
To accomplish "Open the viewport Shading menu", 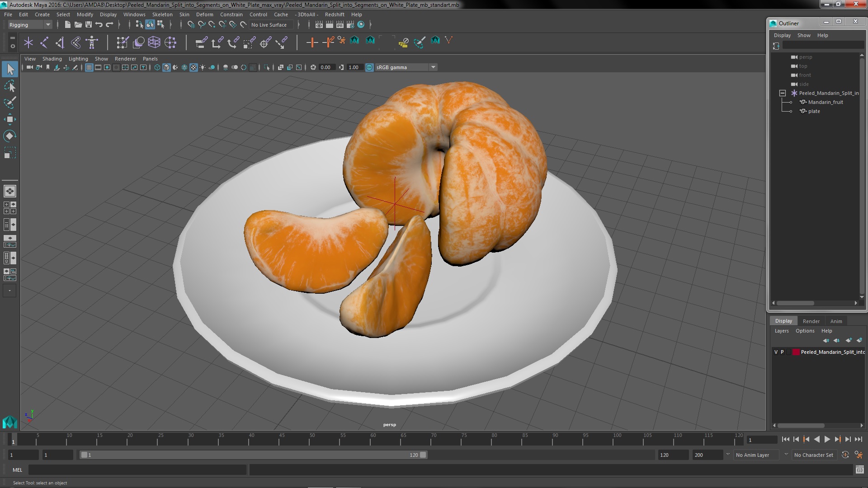I will pos(52,59).
